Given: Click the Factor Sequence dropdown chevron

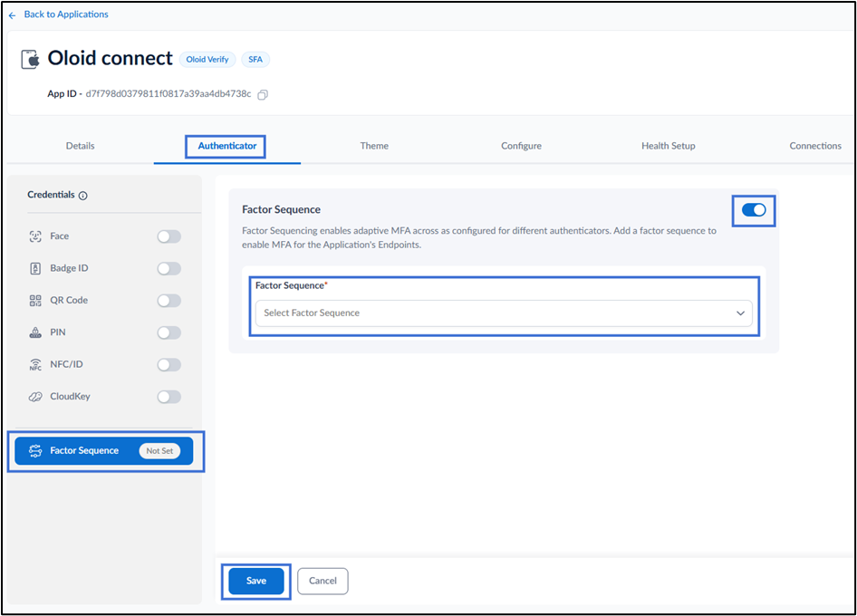Looking at the screenshot, I should point(740,313).
